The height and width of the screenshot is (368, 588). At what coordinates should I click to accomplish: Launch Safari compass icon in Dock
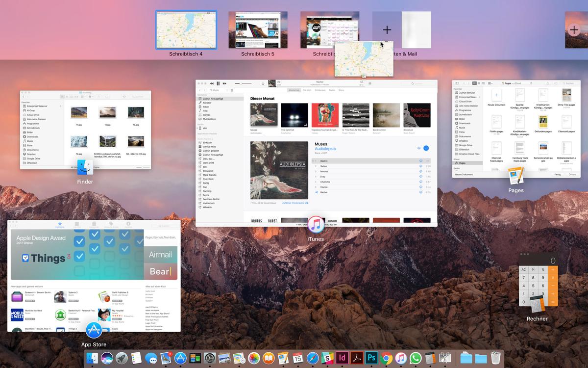[x=313, y=359]
